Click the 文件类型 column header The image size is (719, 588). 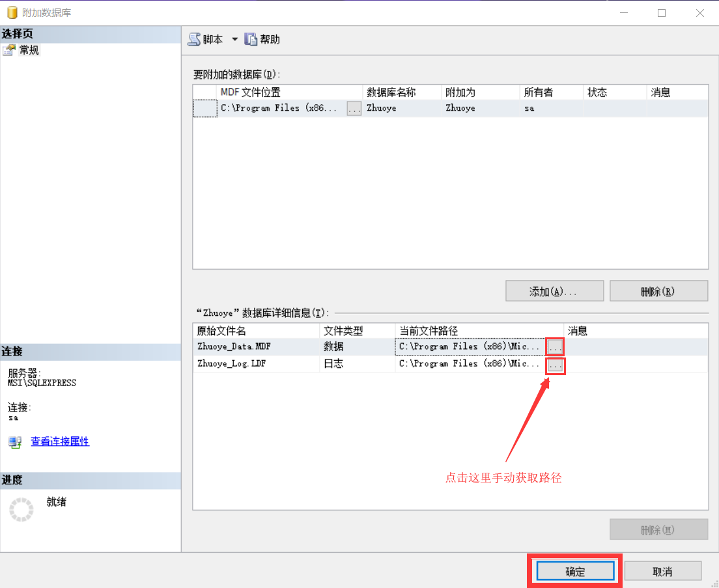click(357, 331)
